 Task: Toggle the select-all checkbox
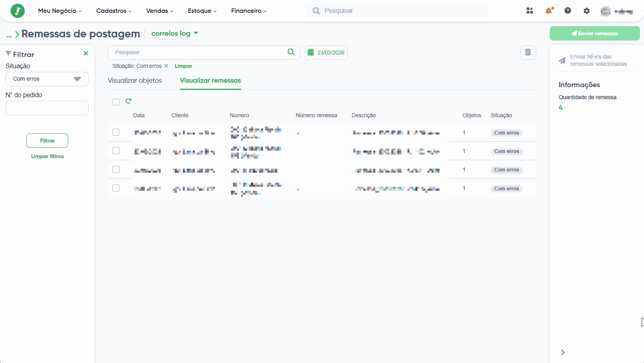116,102
